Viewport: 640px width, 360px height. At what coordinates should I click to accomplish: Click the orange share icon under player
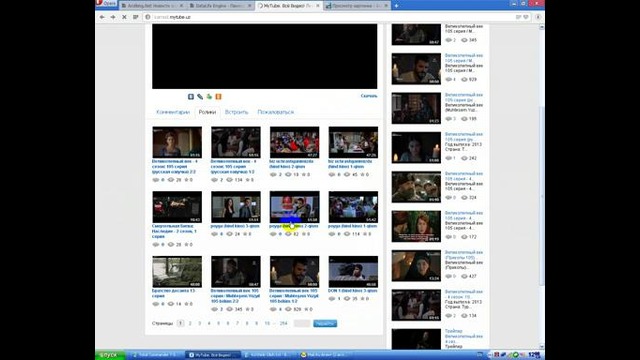tap(218, 97)
